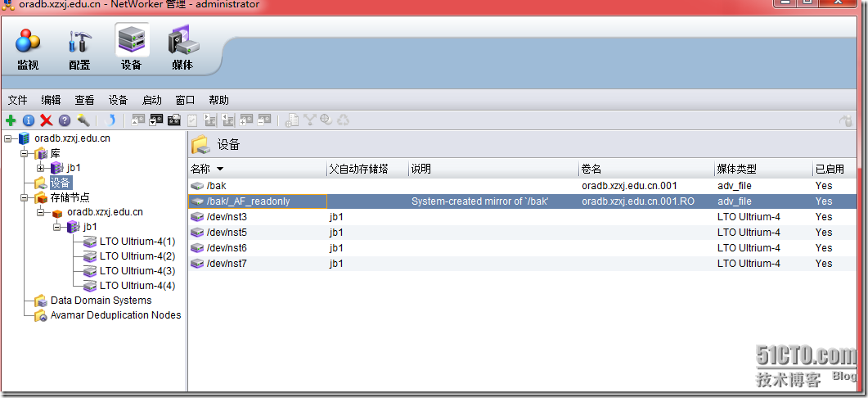Sort by 父自动存储塔 column header
This screenshot has height=398, width=868.
click(367, 169)
